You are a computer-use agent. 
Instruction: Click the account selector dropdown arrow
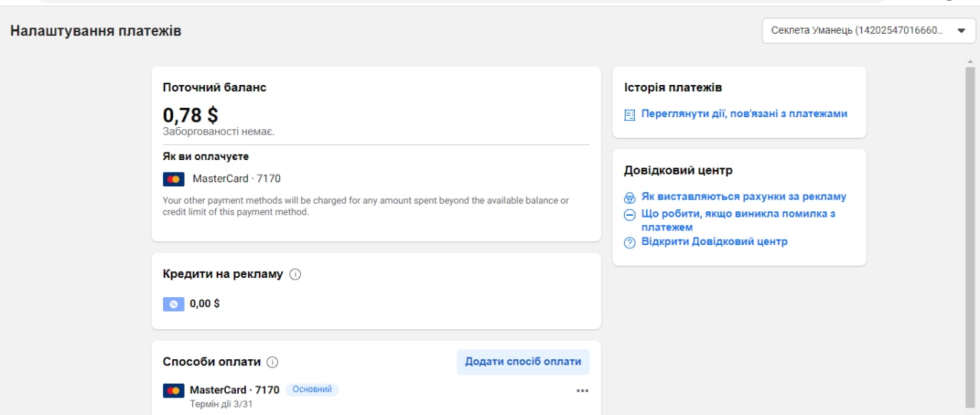(962, 31)
